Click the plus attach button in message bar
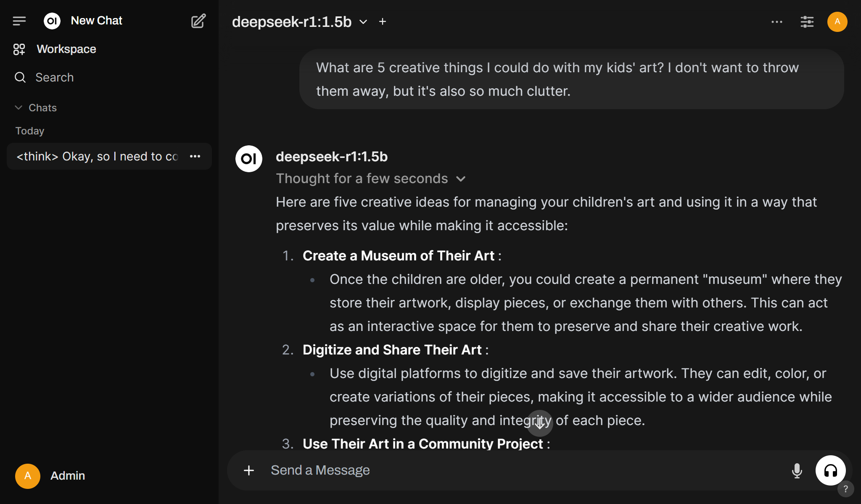Image resolution: width=861 pixels, height=504 pixels. [x=249, y=470]
